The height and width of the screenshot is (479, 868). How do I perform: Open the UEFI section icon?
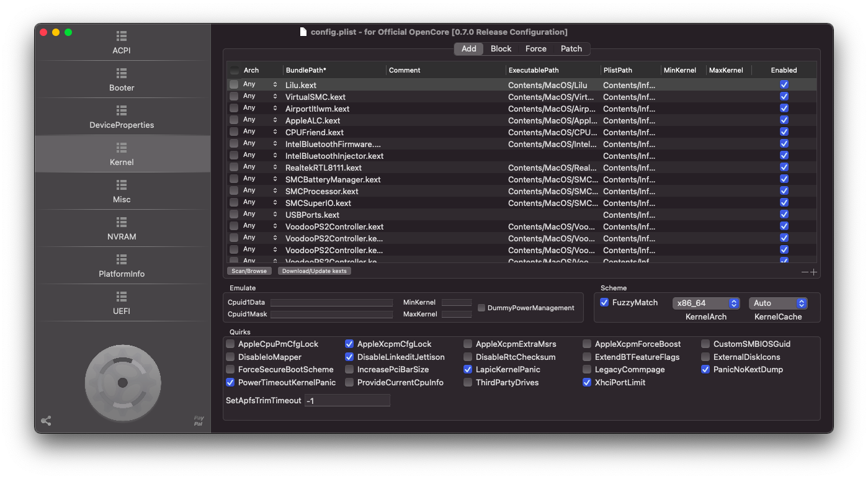click(x=122, y=297)
